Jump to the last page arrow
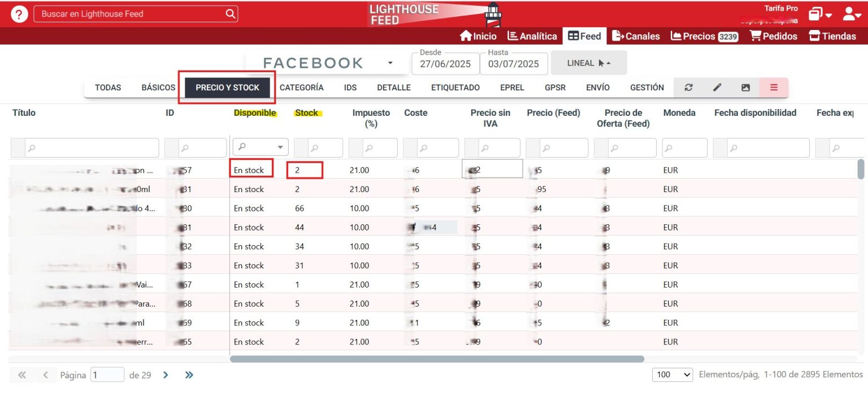The width and height of the screenshot is (868, 396). [x=189, y=375]
